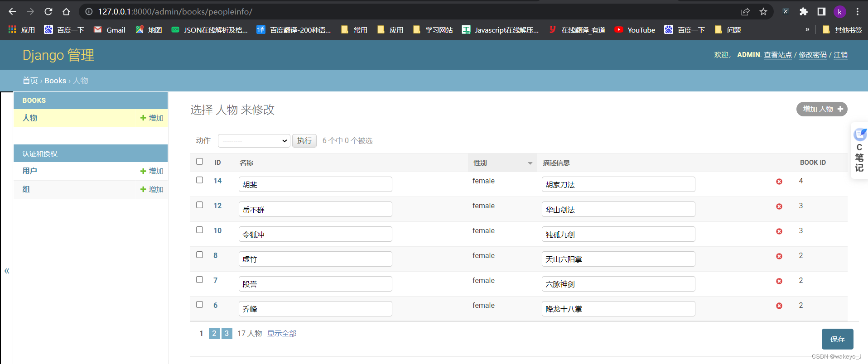Open the user profile avatar k
Screen dimensions: 868x364
(x=839, y=11)
